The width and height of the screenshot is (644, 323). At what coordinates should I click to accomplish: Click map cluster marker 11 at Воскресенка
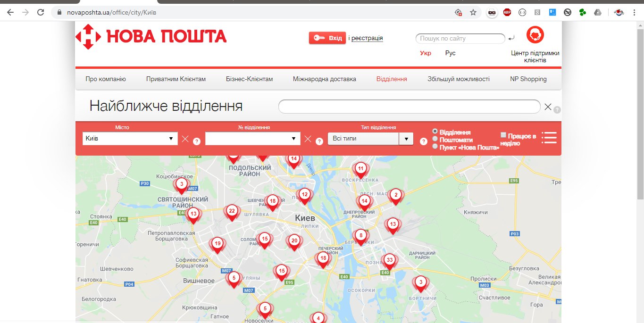(361, 170)
